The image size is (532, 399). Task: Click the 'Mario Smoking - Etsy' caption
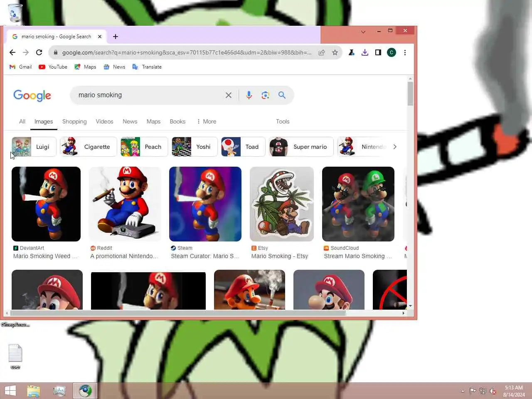point(280,256)
